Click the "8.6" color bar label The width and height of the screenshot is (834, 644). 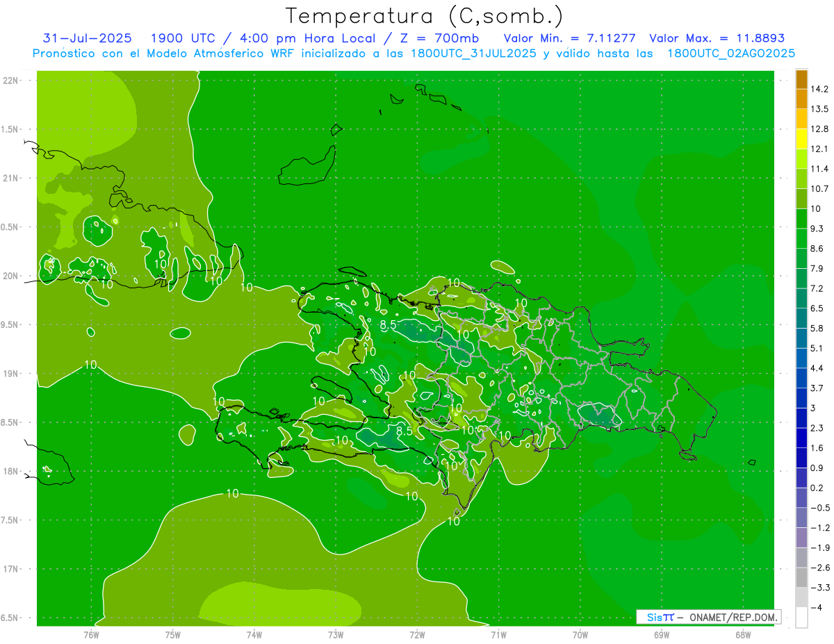click(x=818, y=248)
